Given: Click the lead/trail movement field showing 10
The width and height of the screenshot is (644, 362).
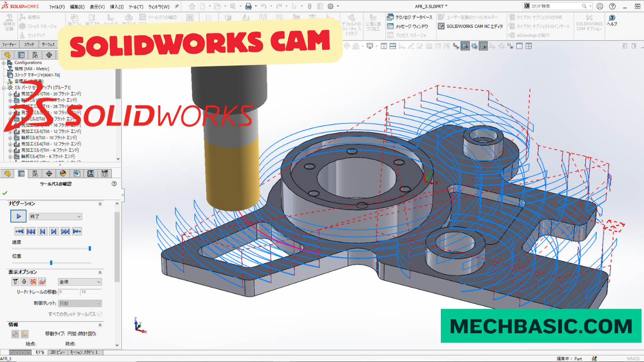Looking at the screenshot, I should (x=91, y=292).
